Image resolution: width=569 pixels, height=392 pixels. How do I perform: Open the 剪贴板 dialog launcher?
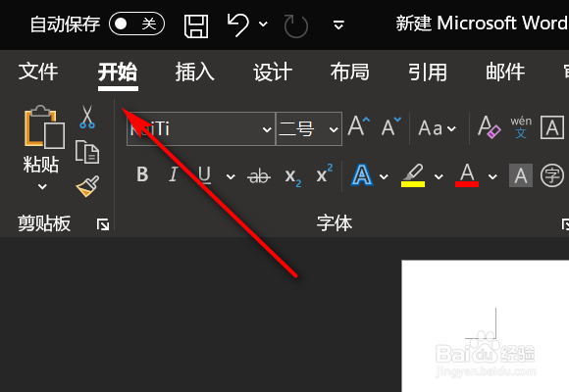pos(103,224)
